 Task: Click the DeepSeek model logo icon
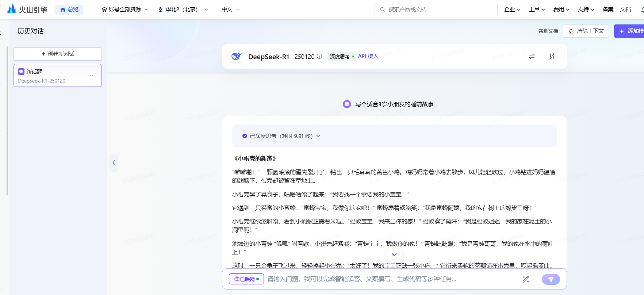pos(237,56)
